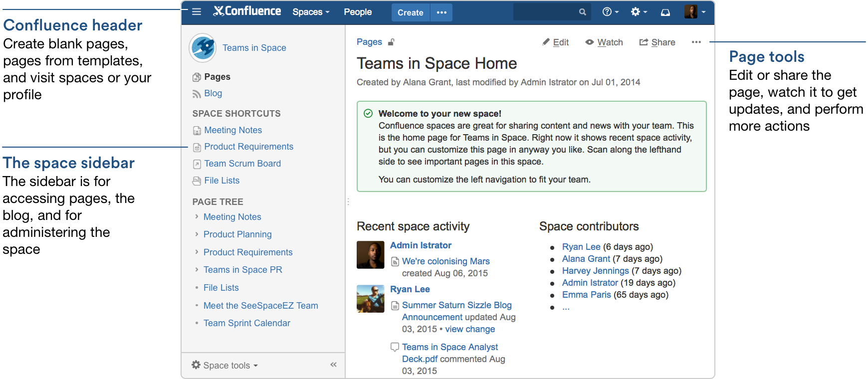Image resolution: width=868 pixels, height=379 pixels.
Task: Open Emma Paris contributor link
Action: (587, 295)
